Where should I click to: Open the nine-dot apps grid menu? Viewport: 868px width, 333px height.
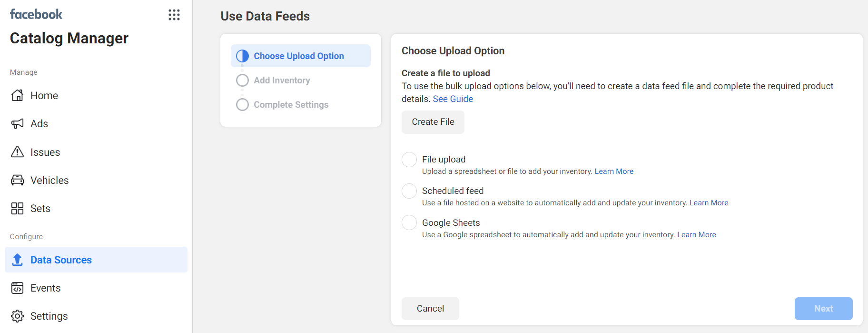pyautogui.click(x=174, y=15)
